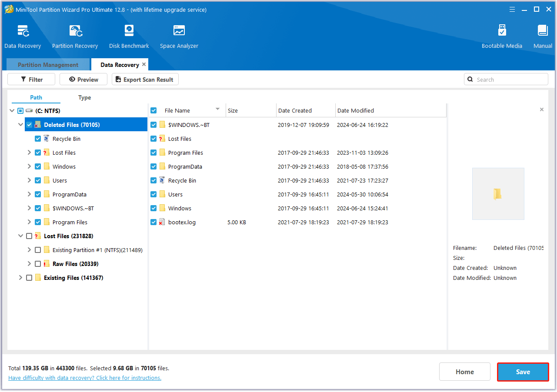The image size is (557, 392).
Task: Switch to the Partition Management tab
Action: click(x=48, y=65)
